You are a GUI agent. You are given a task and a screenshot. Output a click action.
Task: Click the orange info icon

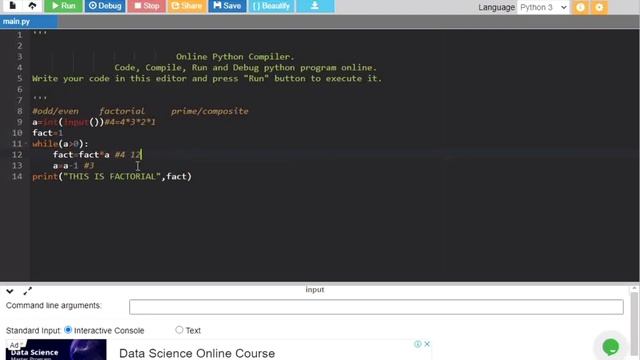[580, 7]
